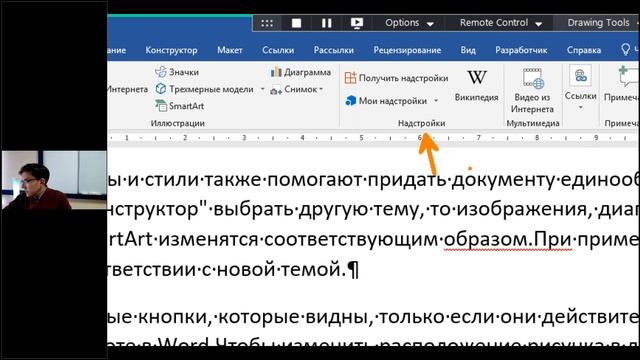This screenshot has width=640, height=360.
Task: Insert Видео из Интернета
Action: [532, 91]
